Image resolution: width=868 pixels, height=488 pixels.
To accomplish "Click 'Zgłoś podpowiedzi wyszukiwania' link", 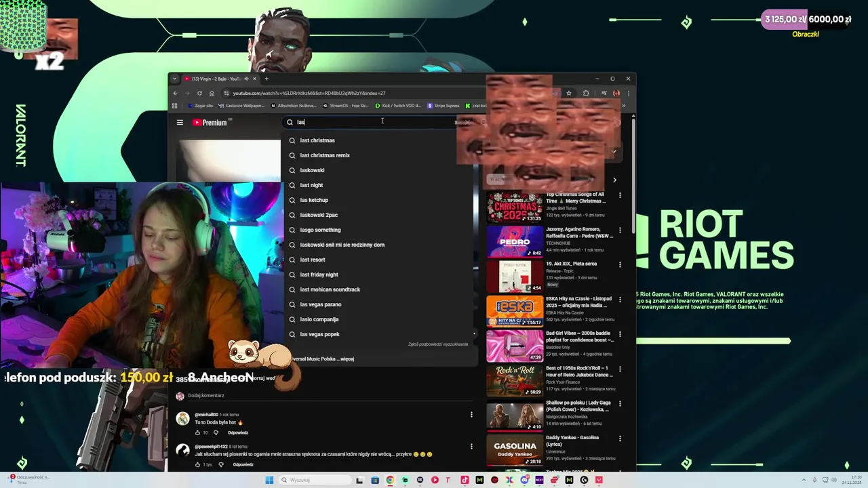I will coord(438,344).
